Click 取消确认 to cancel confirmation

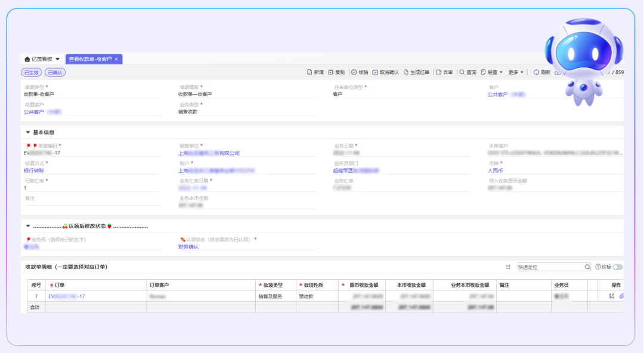pos(375,72)
